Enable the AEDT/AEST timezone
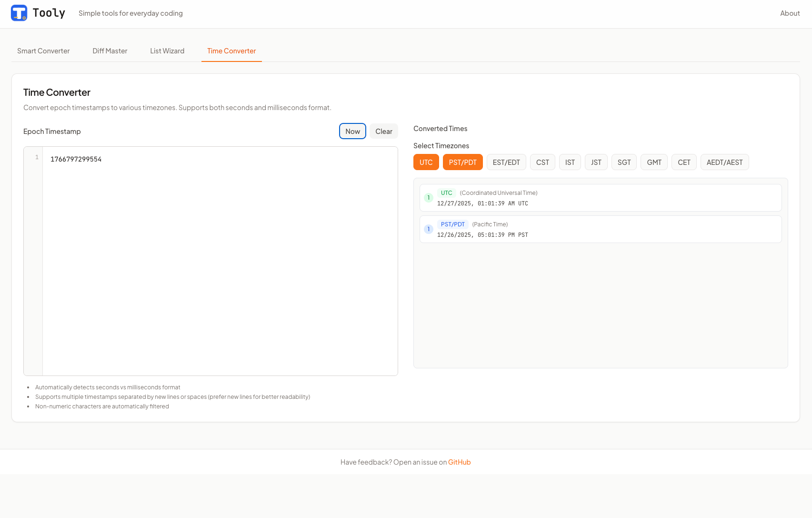This screenshot has height=518, width=812. click(724, 162)
